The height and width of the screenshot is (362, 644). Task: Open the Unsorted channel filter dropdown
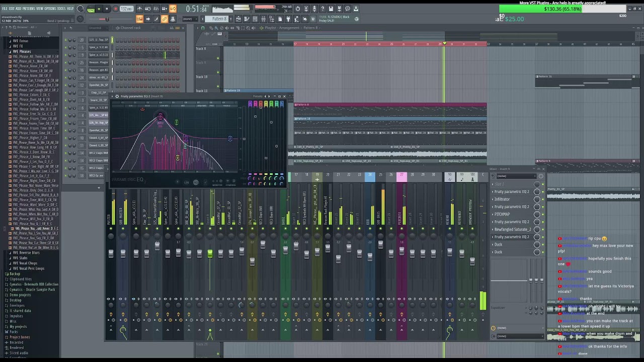tap(98, 28)
